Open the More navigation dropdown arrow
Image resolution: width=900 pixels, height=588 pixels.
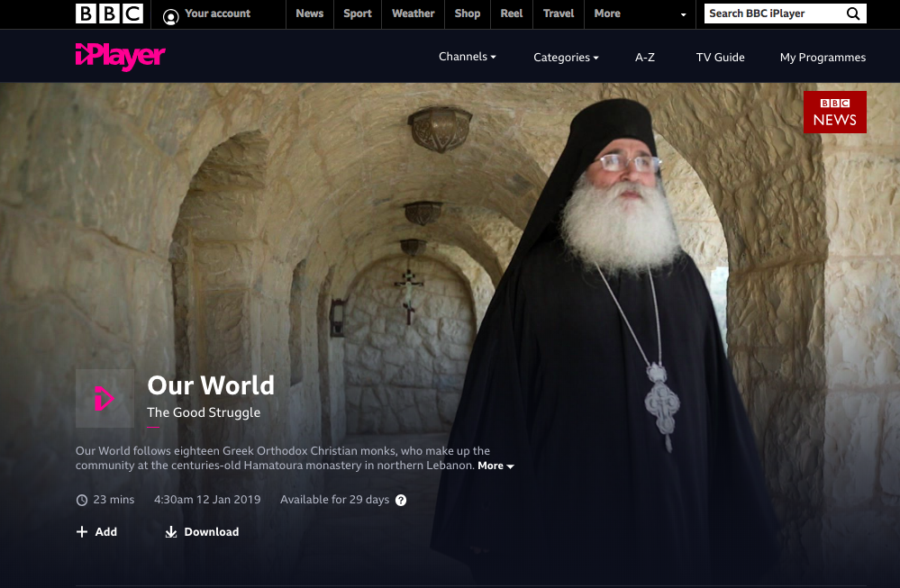(x=683, y=15)
